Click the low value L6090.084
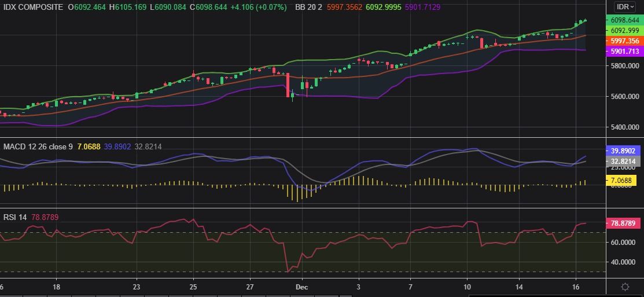This screenshot has width=644, height=297. click(168, 8)
